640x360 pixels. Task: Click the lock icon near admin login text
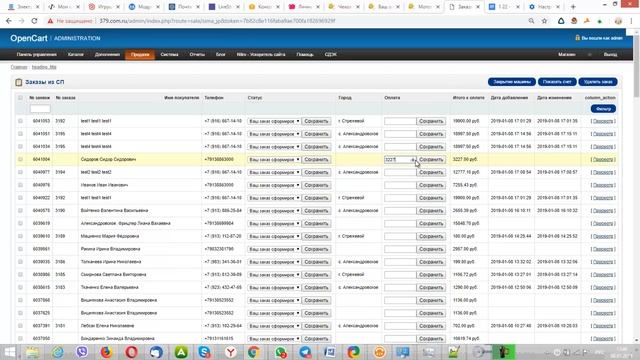577,38
